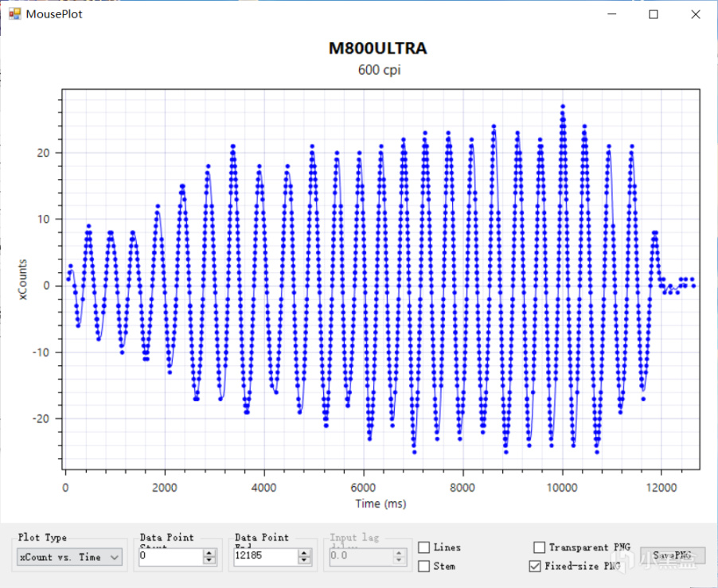Minimize the MousePlot window

(x=612, y=14)
